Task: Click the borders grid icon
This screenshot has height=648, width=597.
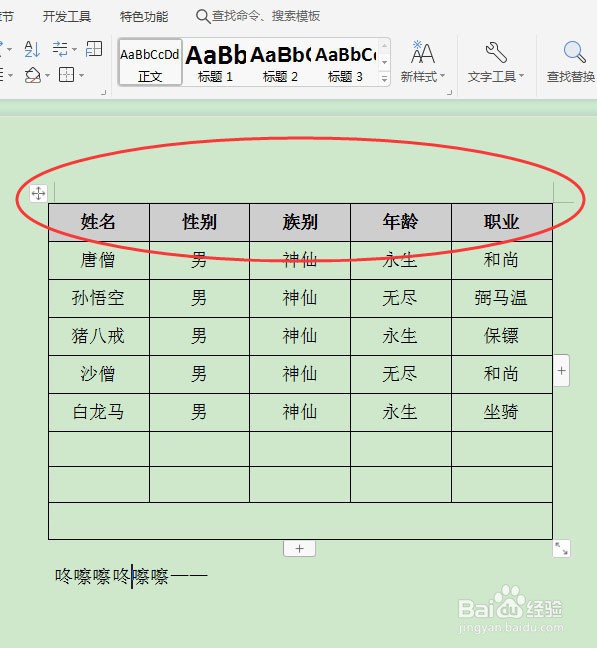Action: [x=67, y=75]
